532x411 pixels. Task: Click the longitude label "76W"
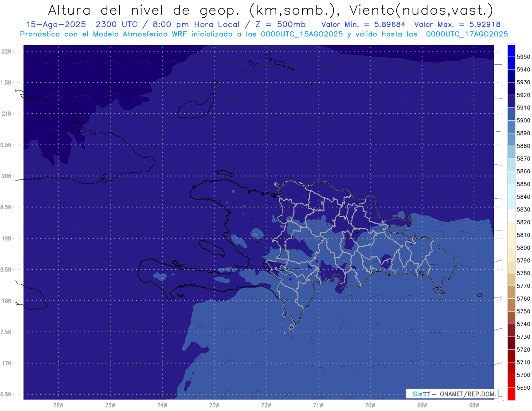pyautogui.click(x=58, y=405)
